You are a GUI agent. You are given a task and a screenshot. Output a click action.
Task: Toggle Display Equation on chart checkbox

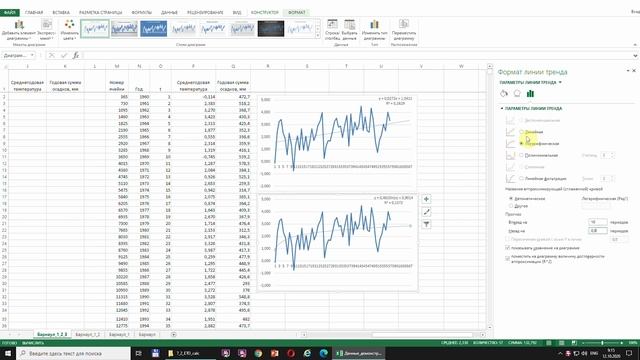[508, 248]
